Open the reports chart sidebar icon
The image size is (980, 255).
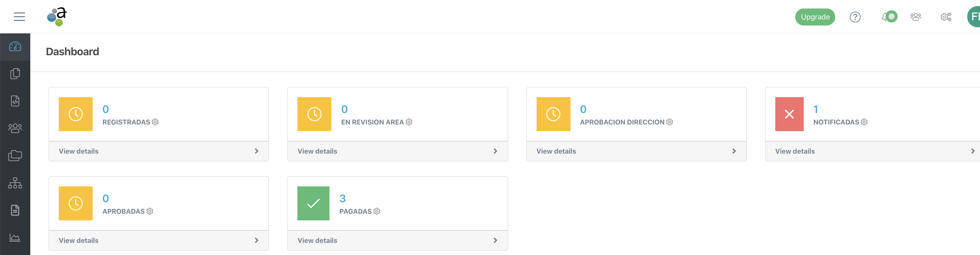[15, 237]
